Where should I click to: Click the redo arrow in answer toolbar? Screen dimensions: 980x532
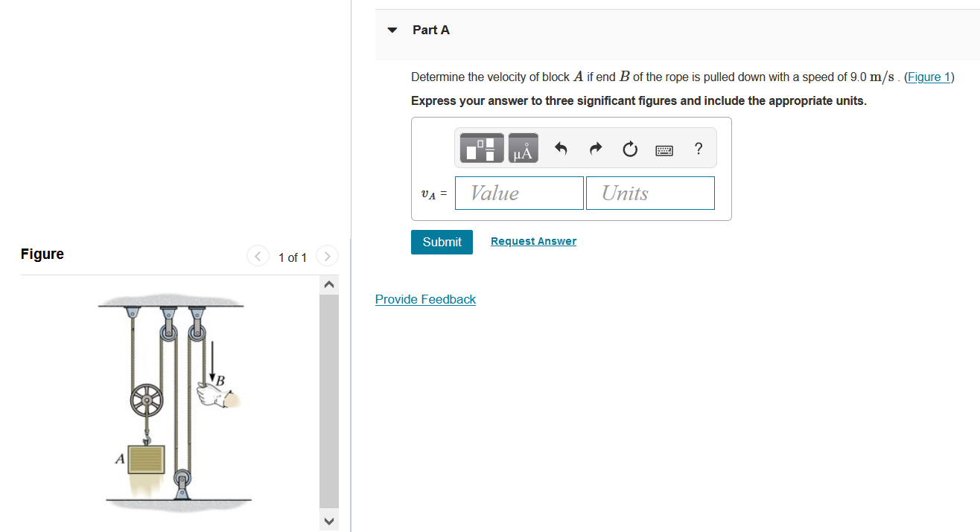(x=595, y=148)
